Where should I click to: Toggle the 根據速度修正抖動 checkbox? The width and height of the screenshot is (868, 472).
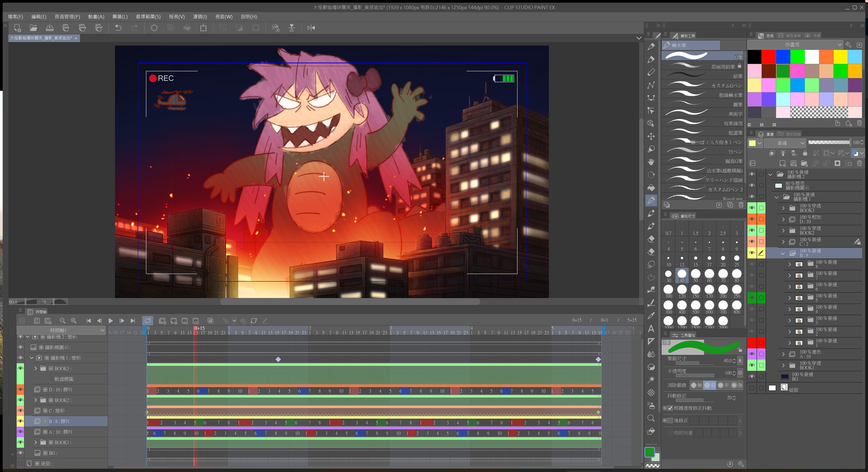coord(670,408)
